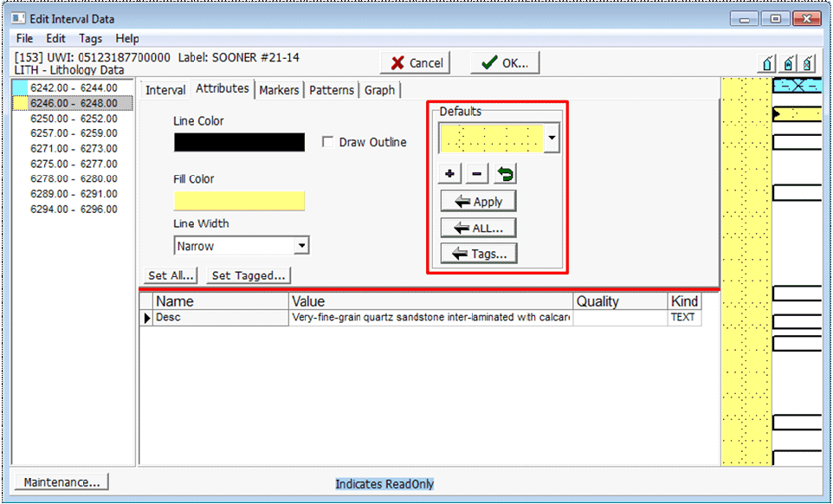Click the Maintenance... button

click(x=61, y=481)
